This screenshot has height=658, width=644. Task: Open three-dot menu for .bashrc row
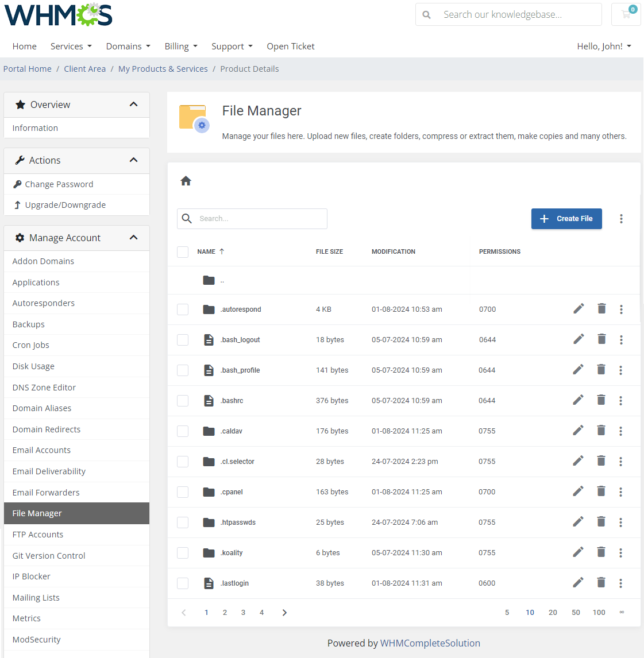(620, 401)
